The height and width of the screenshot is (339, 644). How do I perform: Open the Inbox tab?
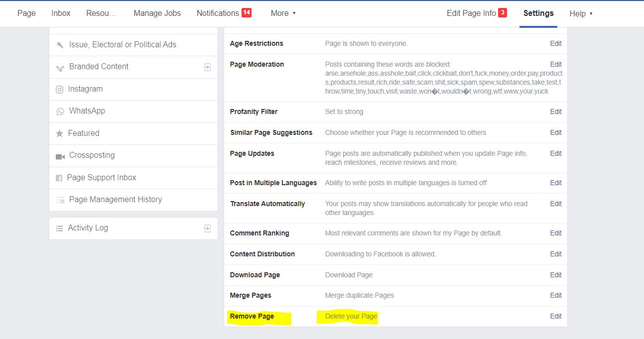61,13
